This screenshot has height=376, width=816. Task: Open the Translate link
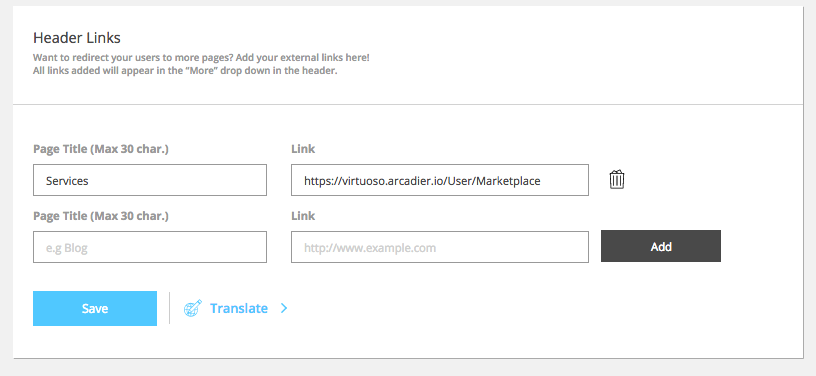click(239, 308)
